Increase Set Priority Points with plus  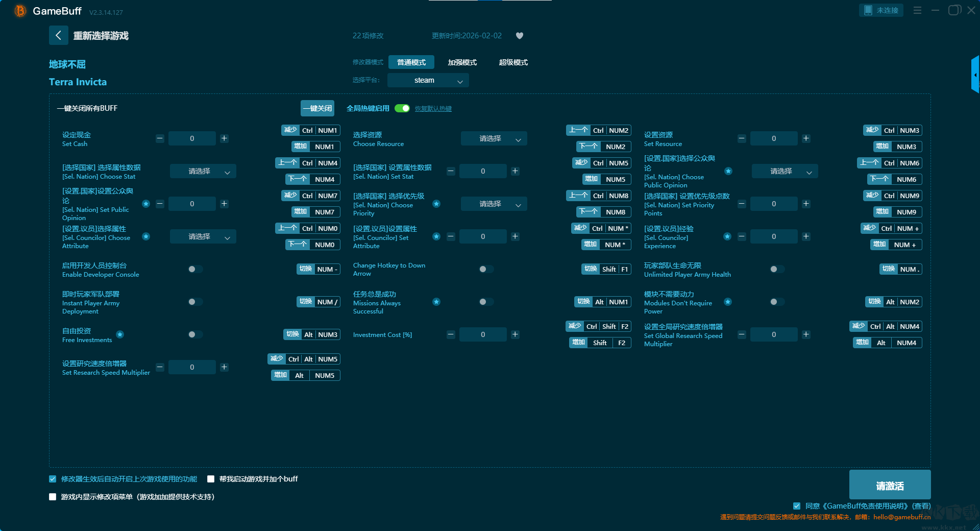(x=806, y=204)
